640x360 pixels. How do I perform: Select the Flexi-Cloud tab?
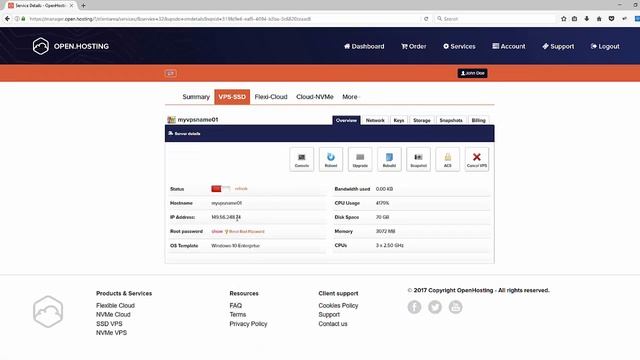coord(271,97)
